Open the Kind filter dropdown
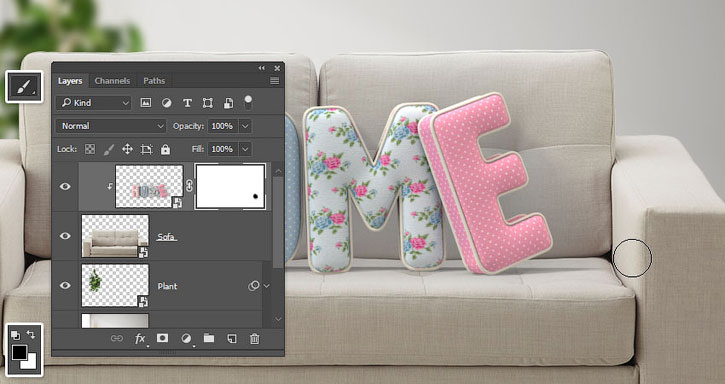This screenshot has height=384, width=725. pos(94,103)
